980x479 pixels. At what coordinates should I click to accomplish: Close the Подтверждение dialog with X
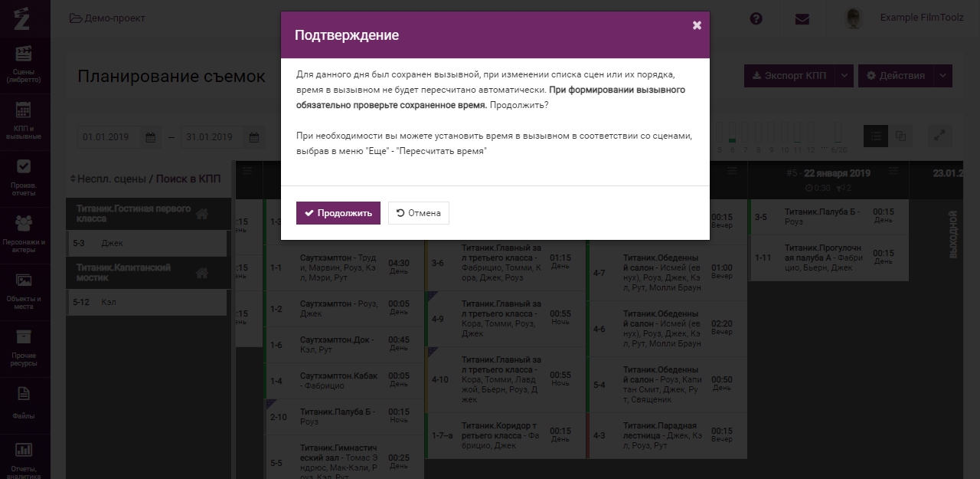[x=697, y=25]
